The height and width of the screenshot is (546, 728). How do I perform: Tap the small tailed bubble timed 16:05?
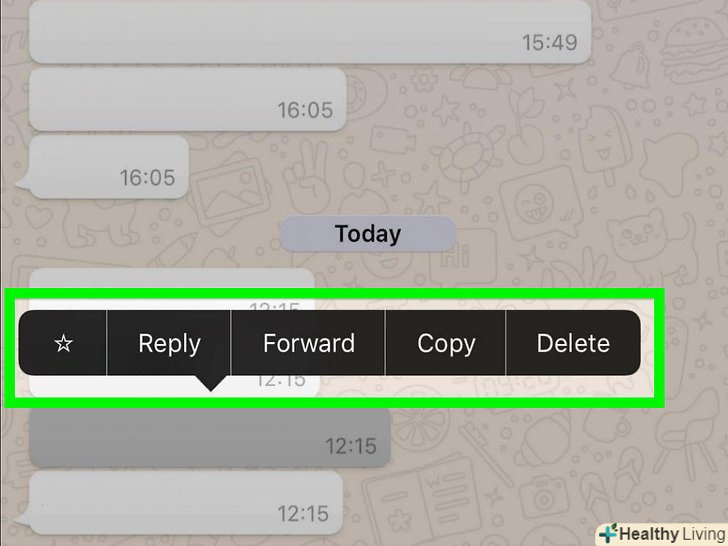(103, 166)
